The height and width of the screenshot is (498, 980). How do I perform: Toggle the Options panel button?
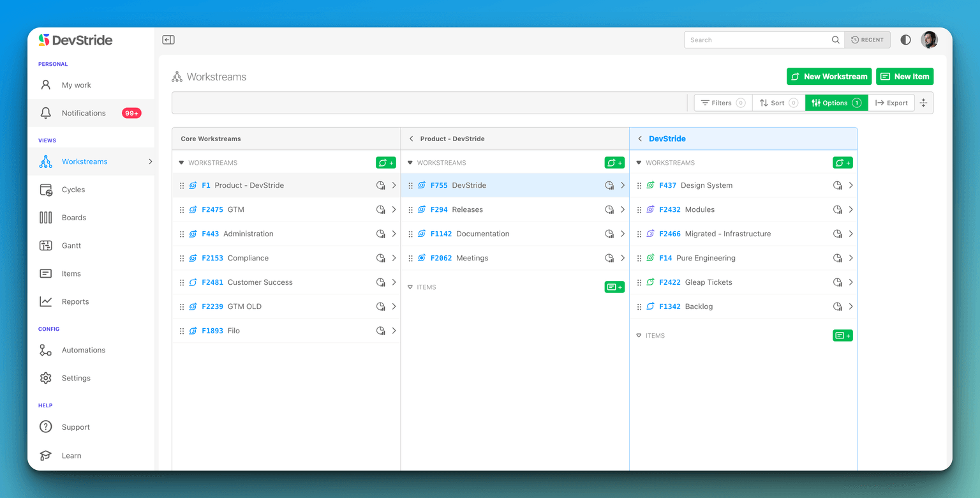click(x=836, y=103)
